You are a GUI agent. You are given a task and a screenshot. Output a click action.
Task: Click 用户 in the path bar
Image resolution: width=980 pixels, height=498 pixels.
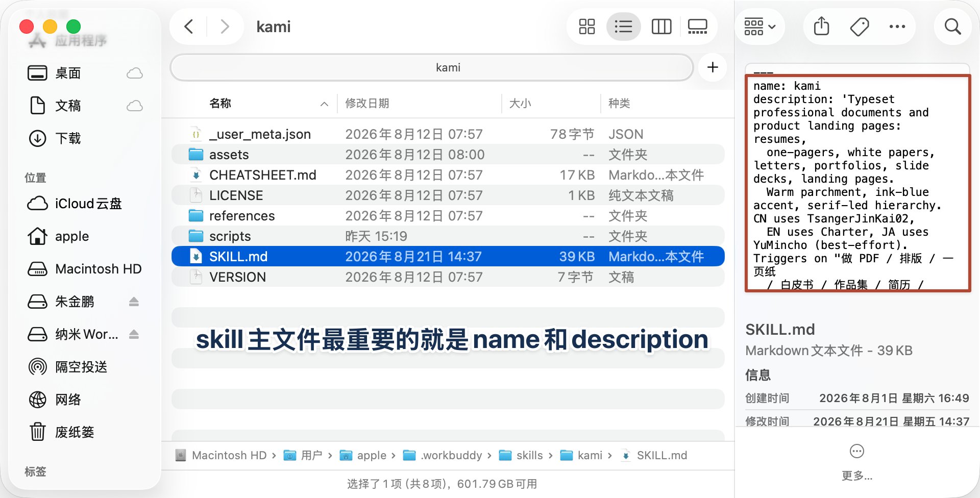point(303,455)
